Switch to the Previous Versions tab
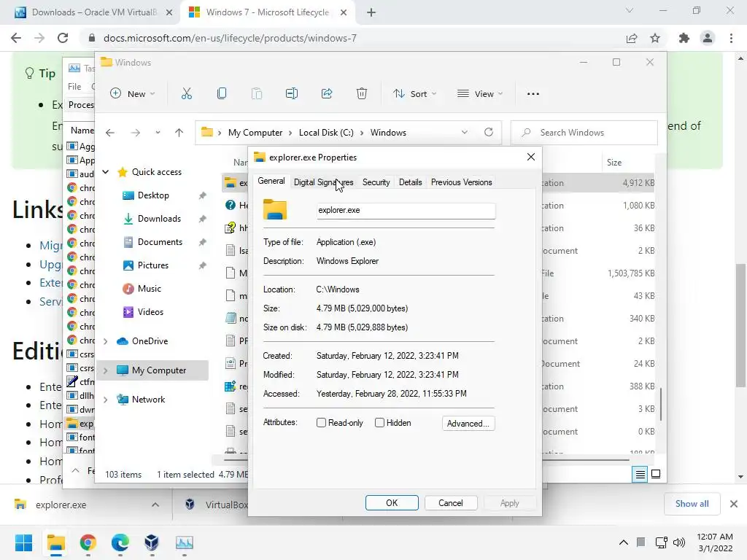The image size is (747, 560). [x=461, y=182]
